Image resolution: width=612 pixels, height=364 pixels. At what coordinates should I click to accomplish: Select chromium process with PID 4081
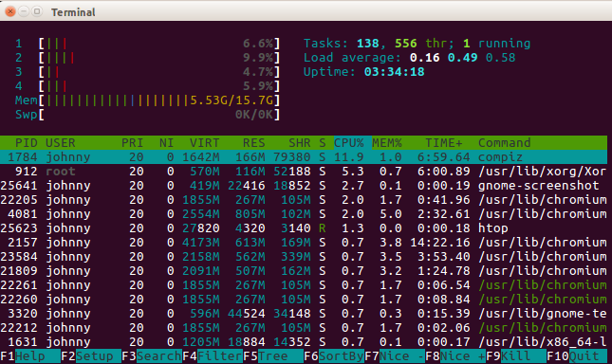coord(304,214)
